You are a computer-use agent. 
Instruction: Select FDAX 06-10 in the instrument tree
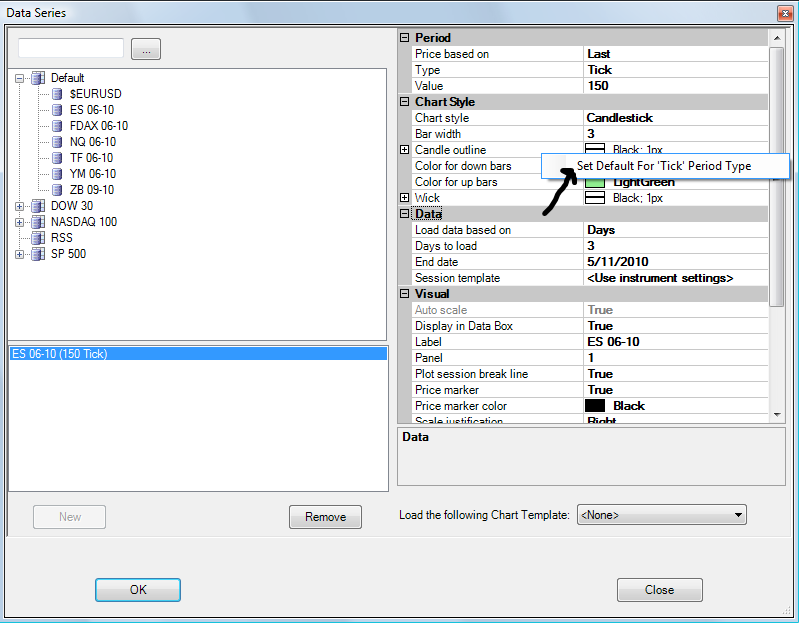99,126
